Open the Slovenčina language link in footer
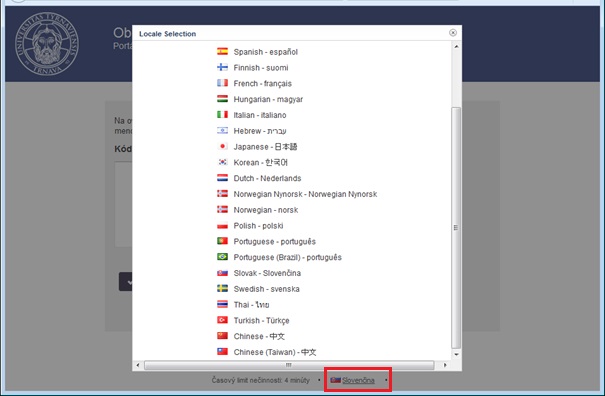This screenshot has width=605, height=396. point(358,380)
